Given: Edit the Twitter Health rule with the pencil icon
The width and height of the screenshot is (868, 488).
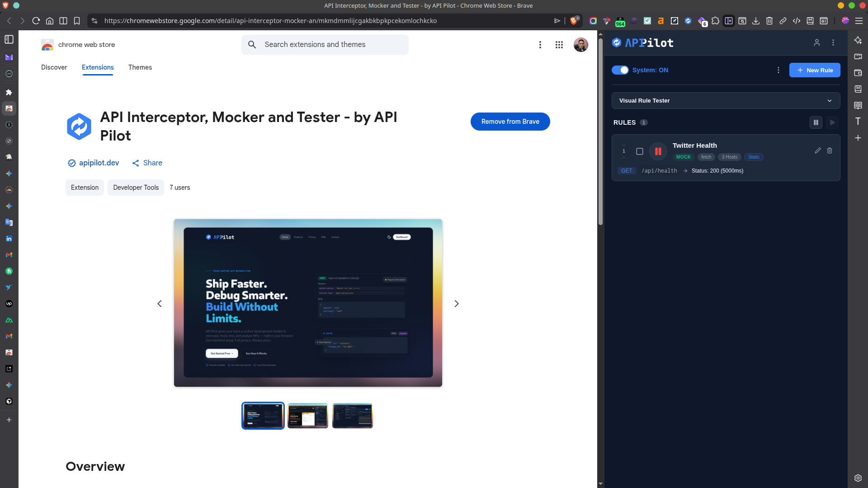Looking at the screenshot, I should 817,150.
